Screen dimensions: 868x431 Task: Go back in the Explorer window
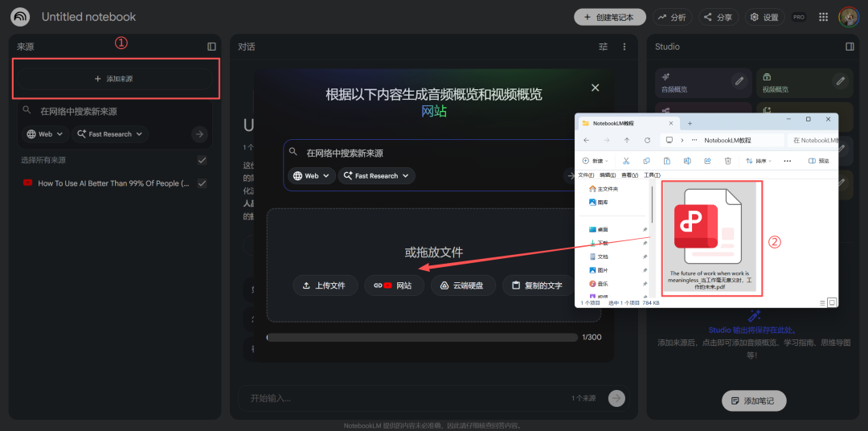pyautogui.click(x=586, y=140)
